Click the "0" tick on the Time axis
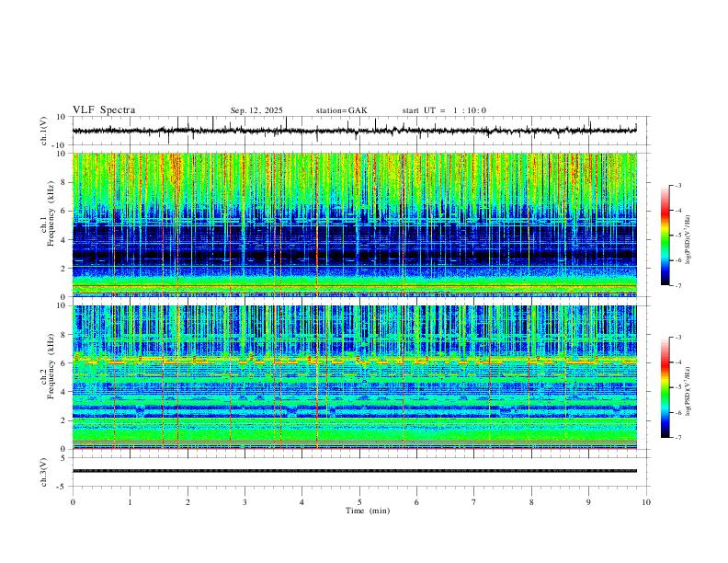The height and width of the screenshot is (563, 728). [x=73, y=502]
